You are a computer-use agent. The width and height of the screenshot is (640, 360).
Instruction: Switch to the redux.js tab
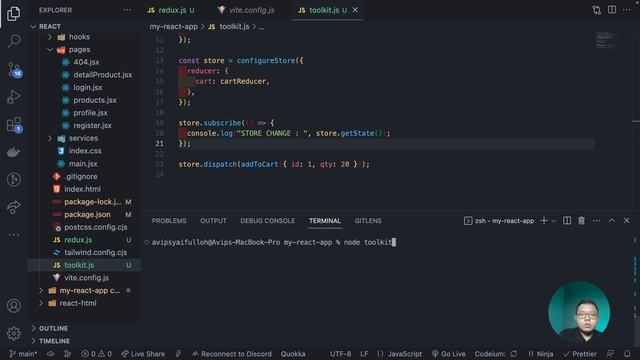coord(171,10)
